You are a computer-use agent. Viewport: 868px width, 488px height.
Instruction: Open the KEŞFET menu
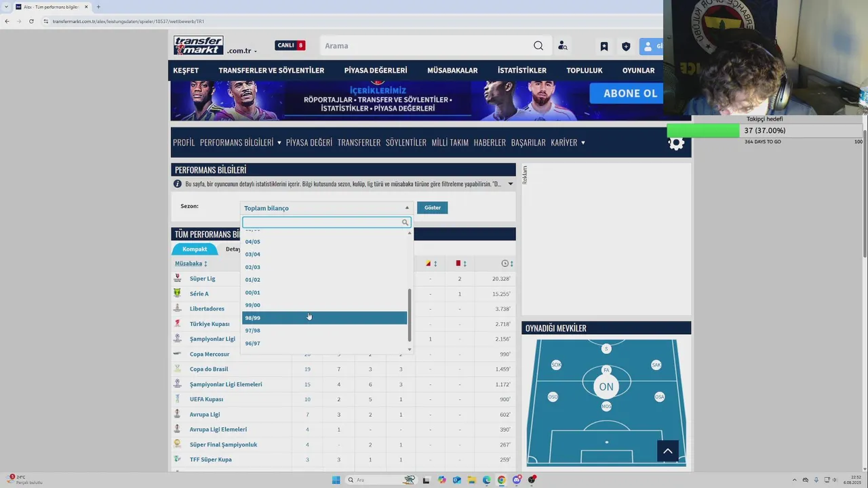pyautogui.click(x=186, y=70)
